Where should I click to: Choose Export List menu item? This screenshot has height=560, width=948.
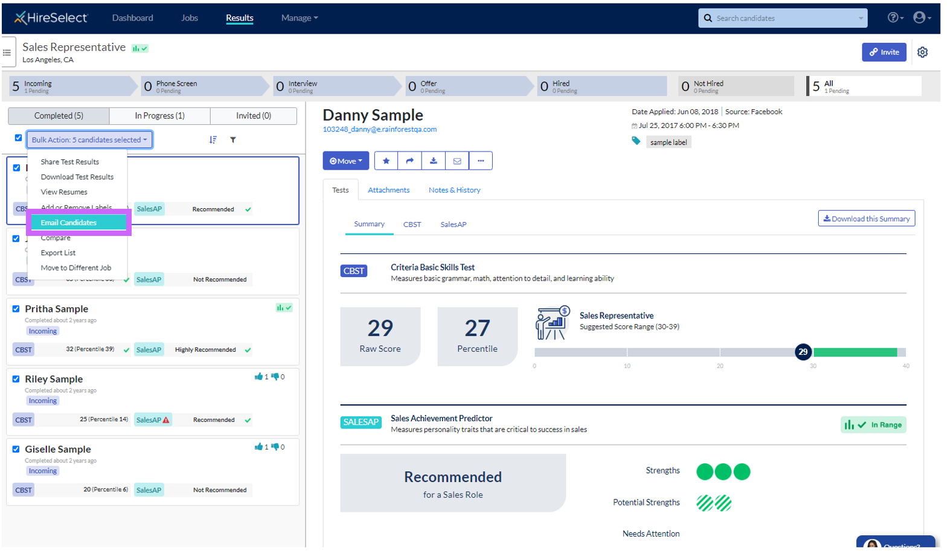58,253
